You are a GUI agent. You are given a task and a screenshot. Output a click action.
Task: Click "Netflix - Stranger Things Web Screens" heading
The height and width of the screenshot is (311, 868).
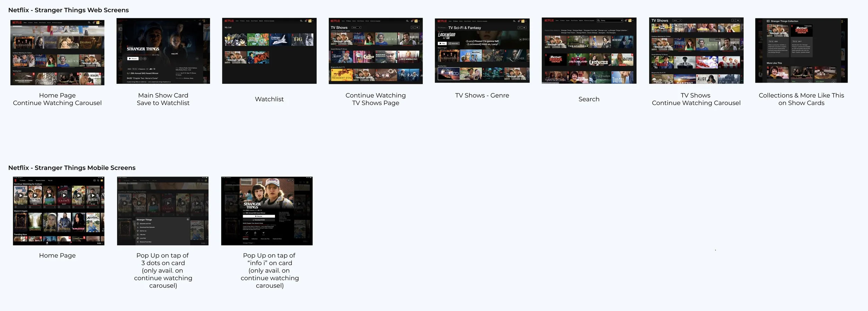[x=68, y=10]
